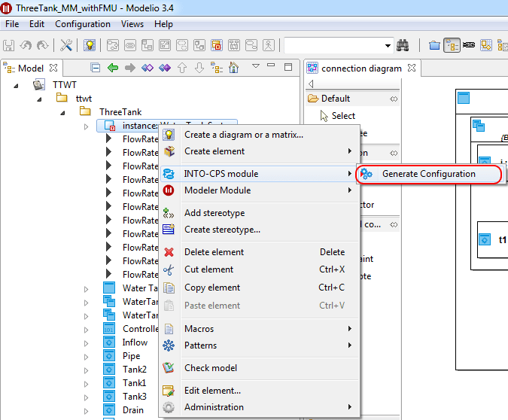Click the t1 block in diagram
This screenshot has width=508, height=420.
coord(493,240)
